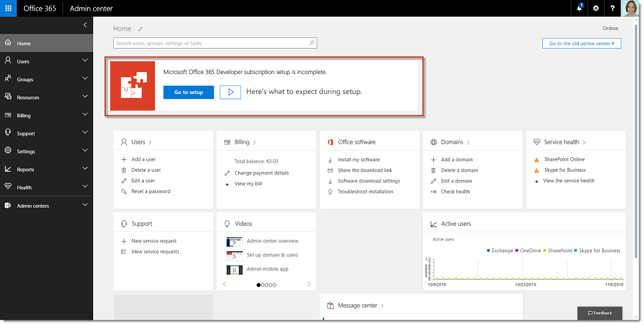Play the setup video button
The height and width of the screenshot is (325, 644).
(x=230, y=92)
